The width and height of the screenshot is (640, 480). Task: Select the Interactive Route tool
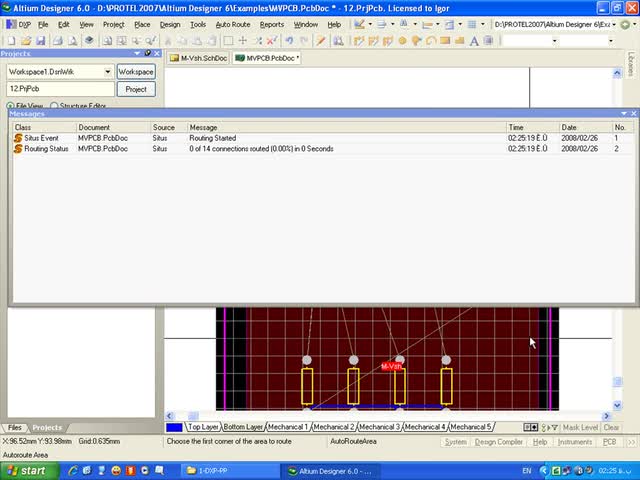358,40
